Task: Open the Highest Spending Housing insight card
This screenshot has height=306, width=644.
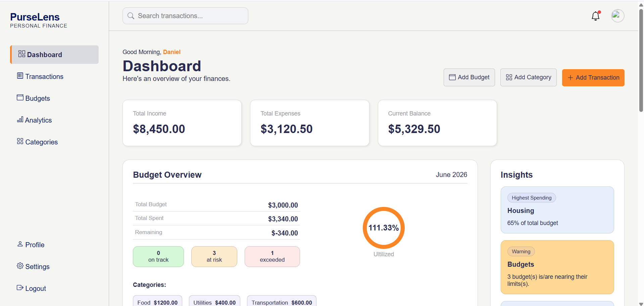Action: [557, 210]
